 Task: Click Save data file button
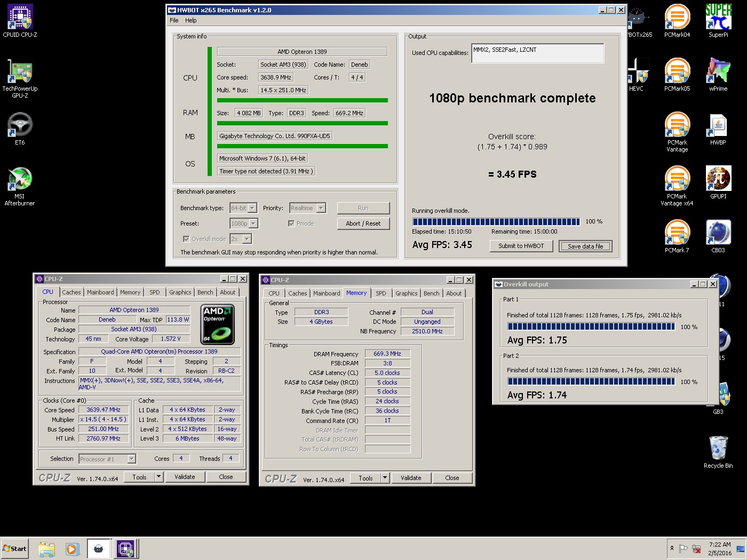pos(585,246)
